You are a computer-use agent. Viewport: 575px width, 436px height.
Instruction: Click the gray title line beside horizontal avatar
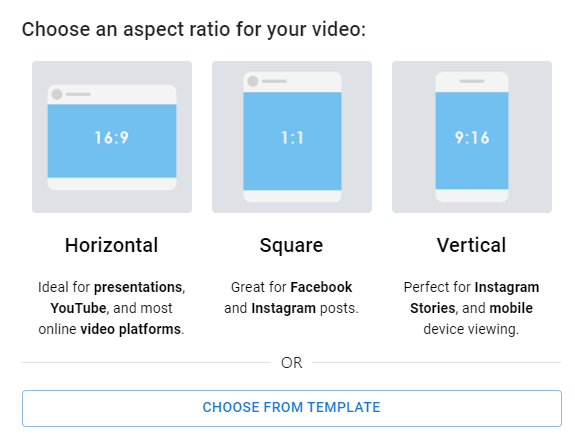click(78, 94)
